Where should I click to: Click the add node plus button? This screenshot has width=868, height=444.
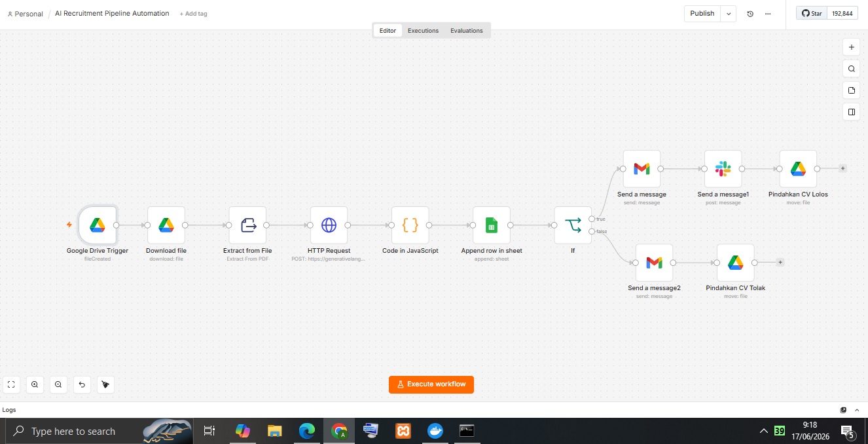tap(852, 47)
